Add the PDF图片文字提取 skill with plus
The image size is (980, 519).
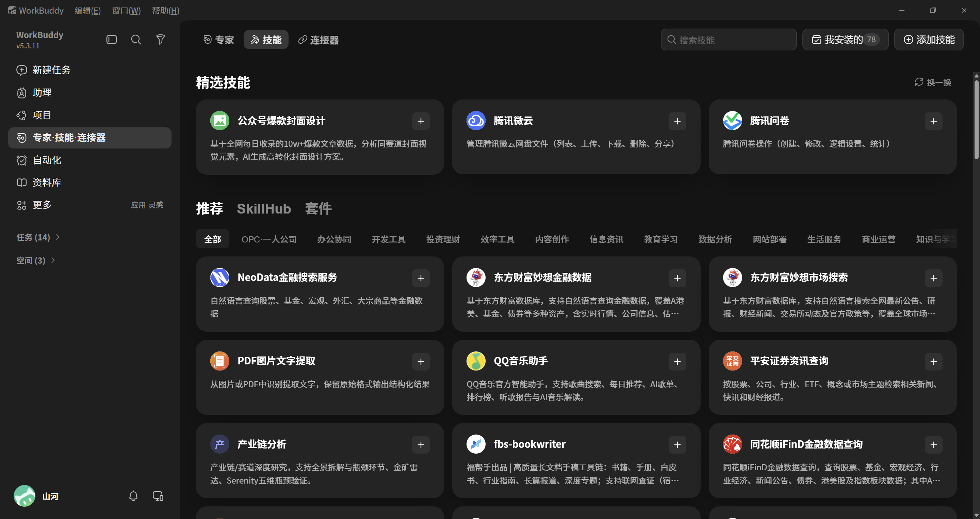[421, 361]
